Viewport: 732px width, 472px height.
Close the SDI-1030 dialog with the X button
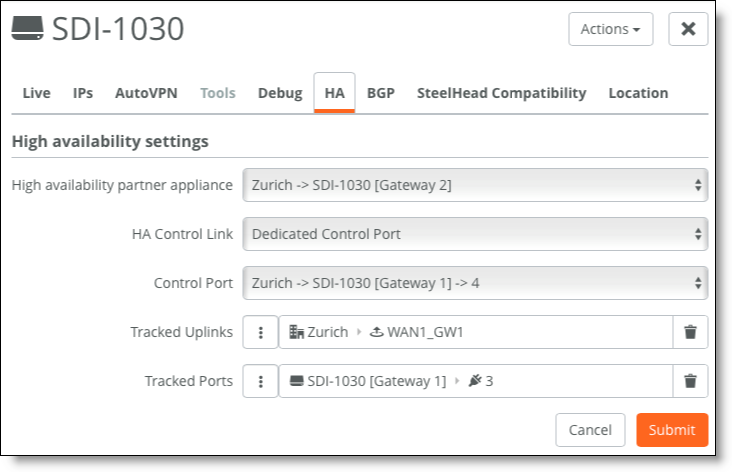pyautogui.click(x=688, y=29)
